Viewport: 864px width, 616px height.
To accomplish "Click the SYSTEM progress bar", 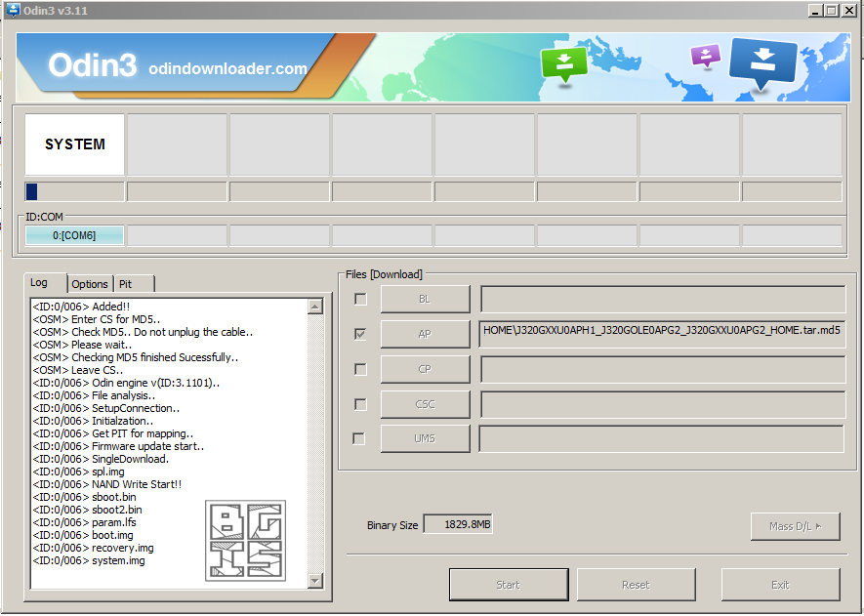I will coord(74,191).
